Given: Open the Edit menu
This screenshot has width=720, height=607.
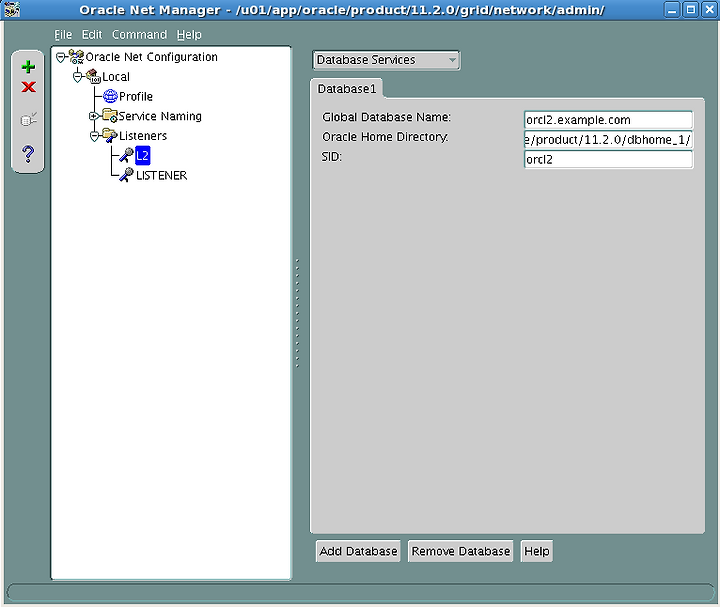Looking at the screenshot, I should pyautogui.click(x=92, y=34).
